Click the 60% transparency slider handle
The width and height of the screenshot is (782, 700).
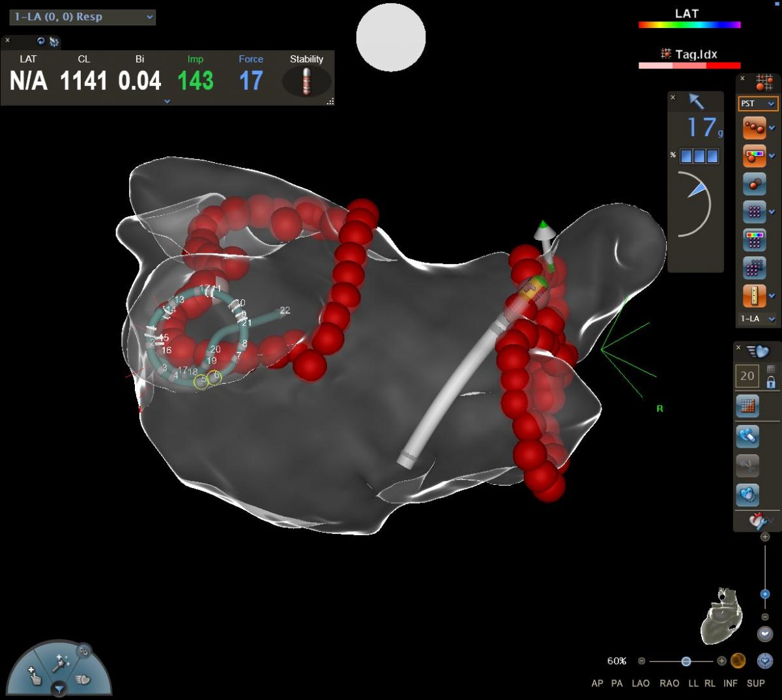[x=686, y=661]
